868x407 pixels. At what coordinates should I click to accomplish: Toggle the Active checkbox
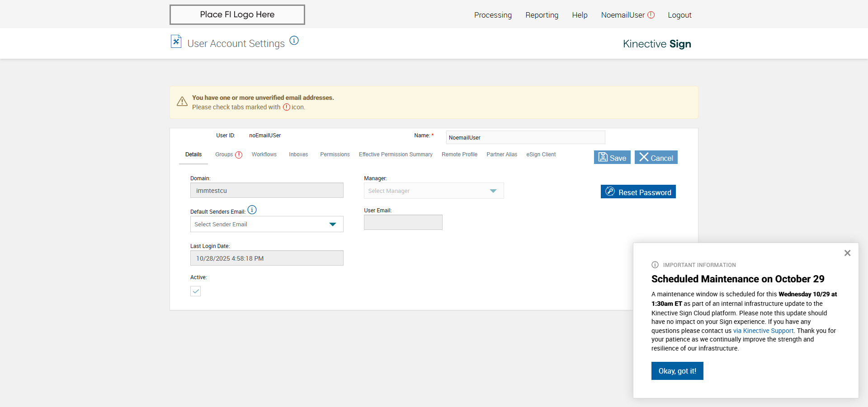pyautogui.click(x=196, y=291)
